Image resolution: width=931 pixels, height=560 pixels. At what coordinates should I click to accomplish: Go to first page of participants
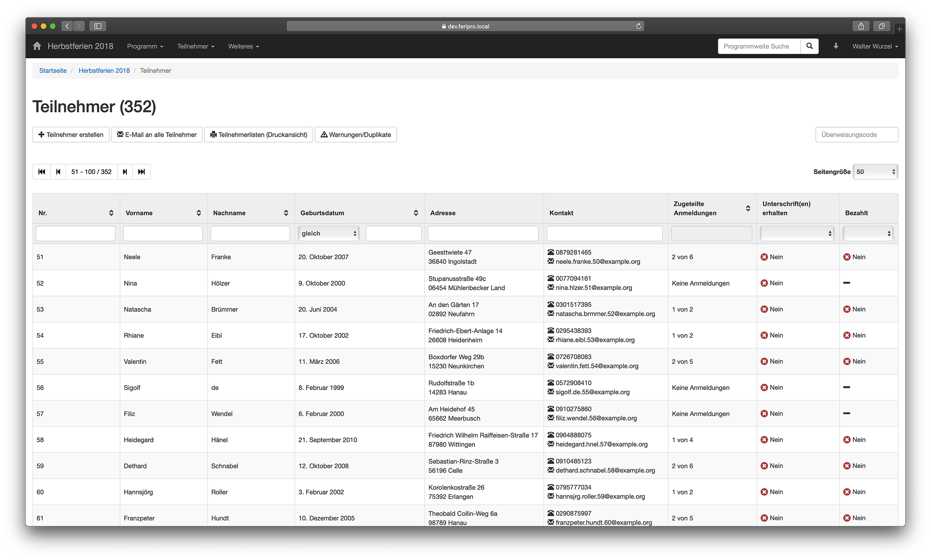(x=42, y=172)
